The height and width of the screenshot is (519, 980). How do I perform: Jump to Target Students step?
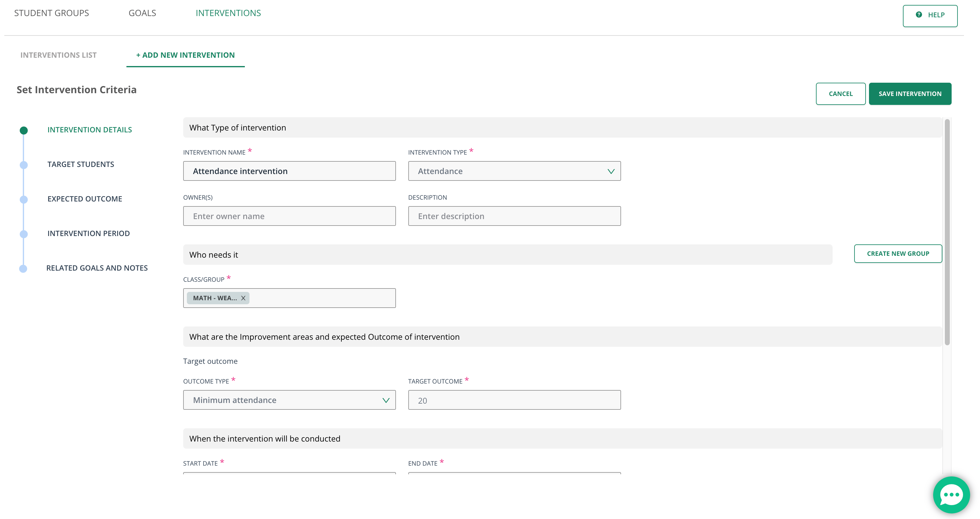click(x=81, y=164)
